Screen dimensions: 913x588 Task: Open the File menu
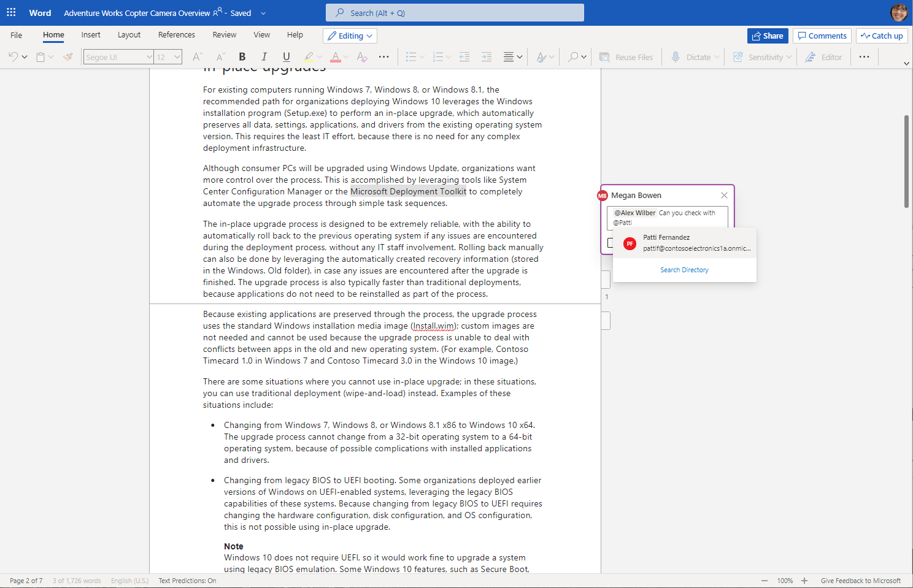point(17,35)
